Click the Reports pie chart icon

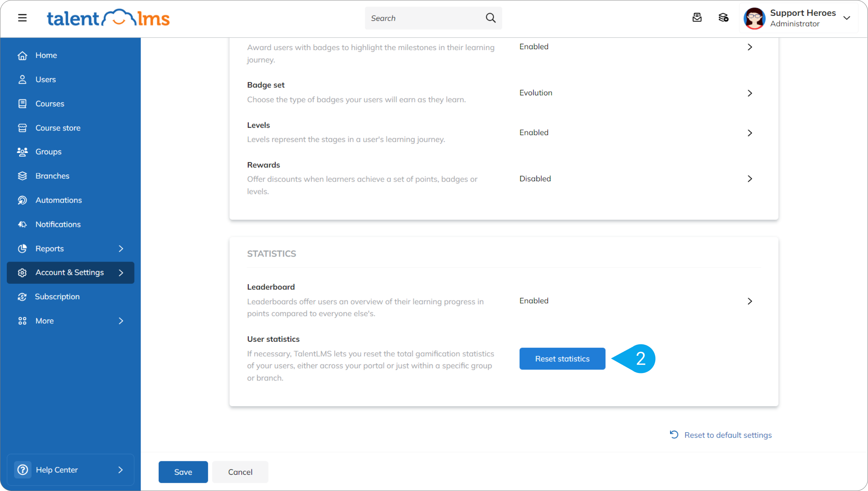[x=22, y=248]
